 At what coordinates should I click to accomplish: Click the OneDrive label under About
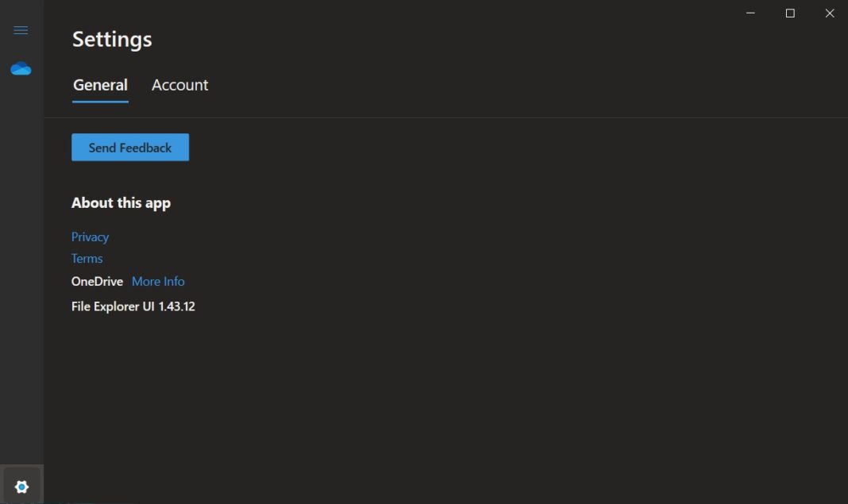(96, 281)
